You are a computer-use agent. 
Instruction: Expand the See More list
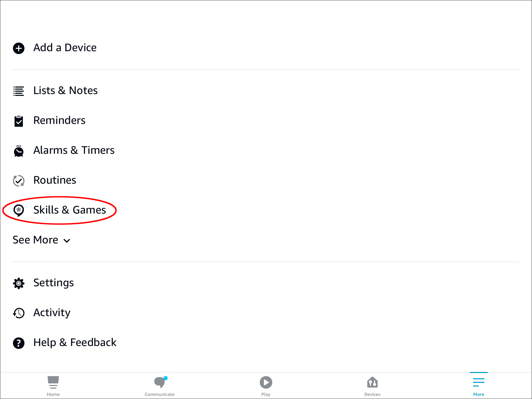coord(42,240)
